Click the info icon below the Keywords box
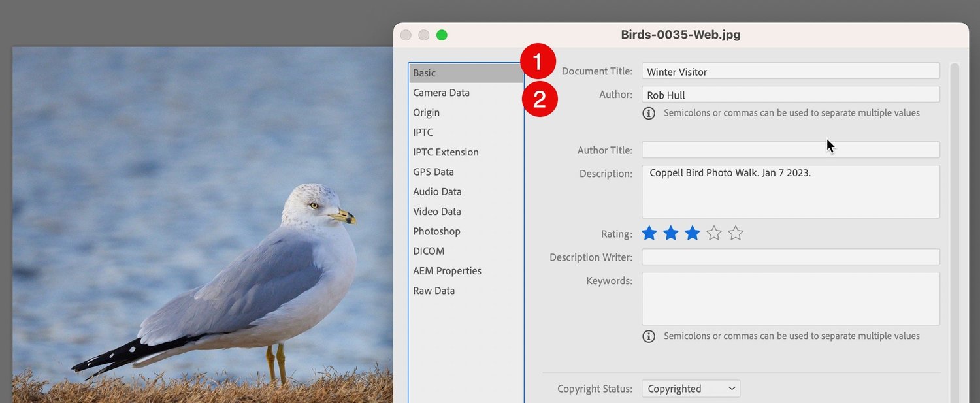The height and width of the screenshot is (403, 980). tap(649, 336)
